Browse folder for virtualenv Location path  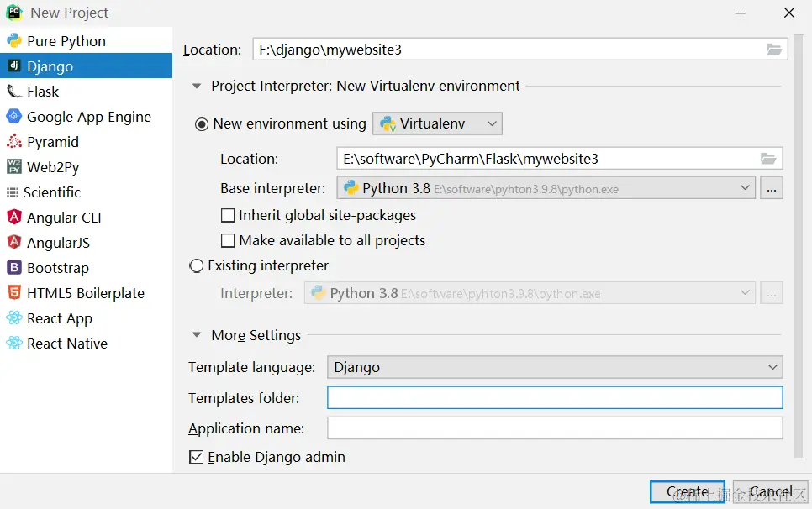(x=768, y=159)
